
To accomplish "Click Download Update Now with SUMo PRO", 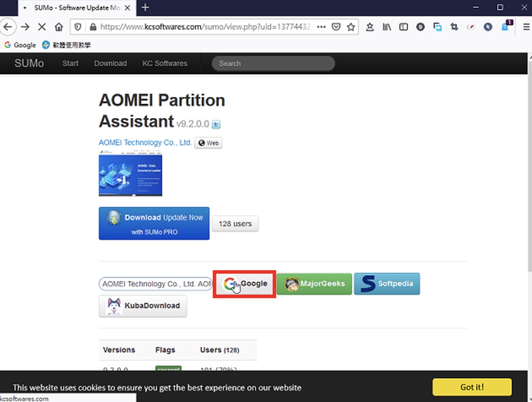I will click(154, 223).
